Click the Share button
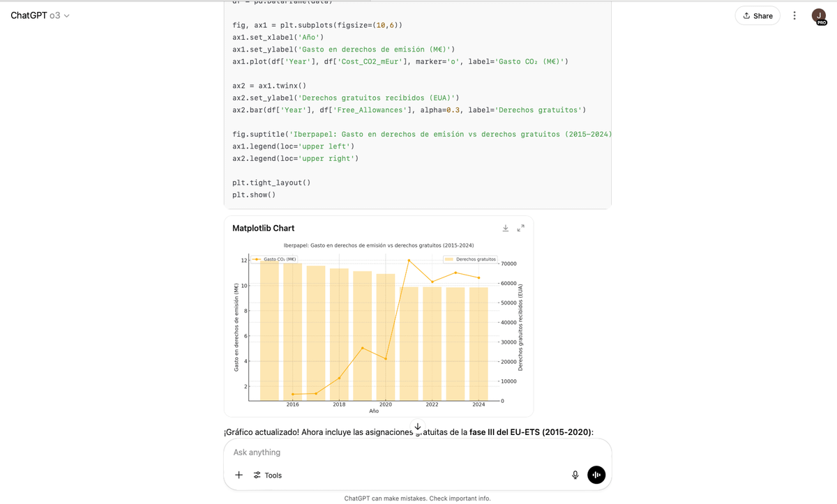This screenshot has height=504, width=837. tap(757, 15)
